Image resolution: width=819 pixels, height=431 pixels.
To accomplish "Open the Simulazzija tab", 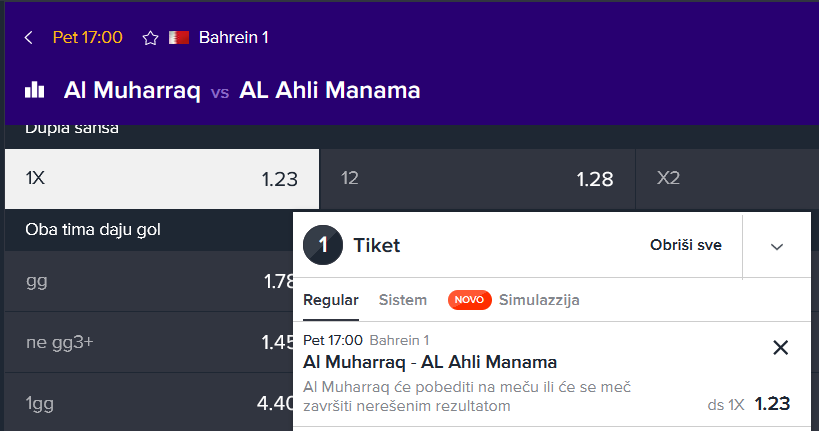I will pyautogui.click(x=539, y=300).
